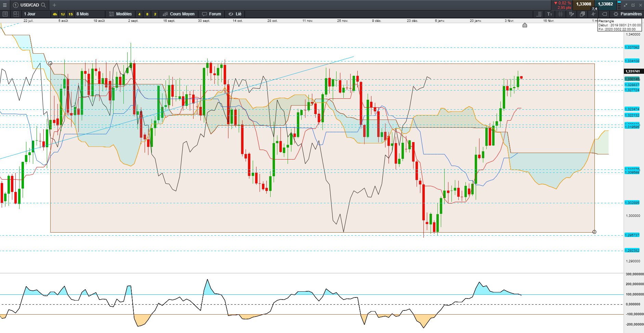Viewport: 644px width, 333px height.
Task: Close the USD/CAD chart window
Action: coord(640,5)
